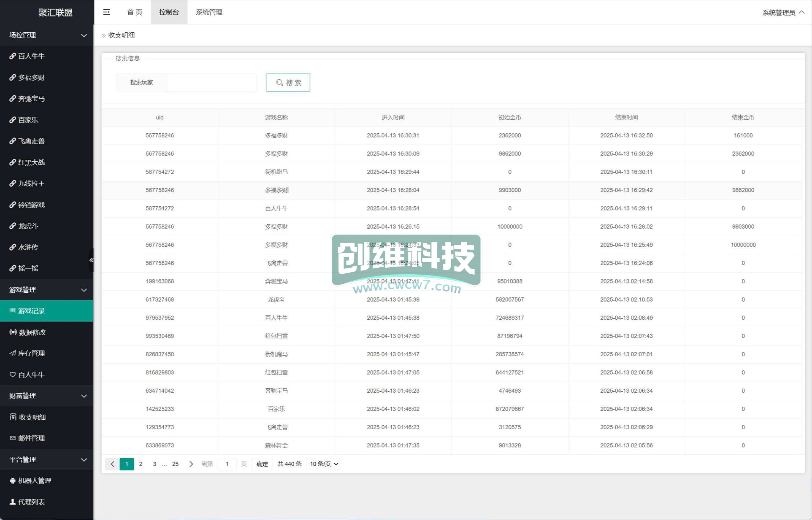
Task: Click initial coins value 872079667
Action: (x=510, y=409)
